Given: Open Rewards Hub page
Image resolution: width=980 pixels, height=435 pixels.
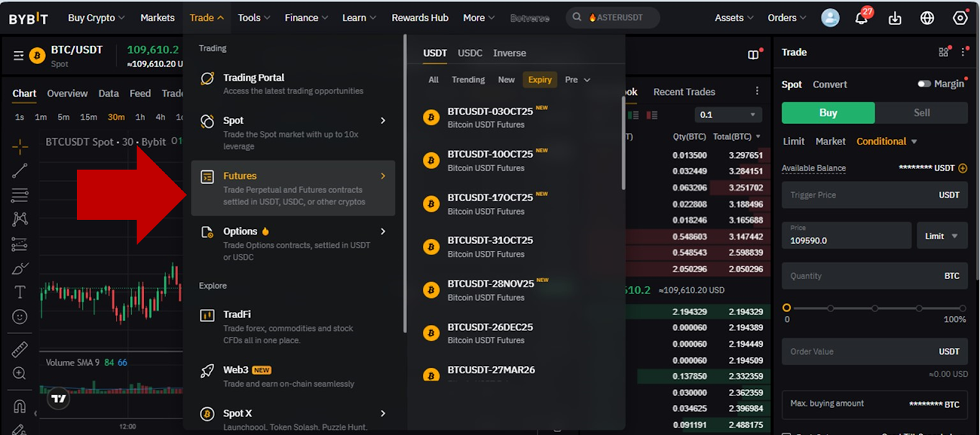Looking at the screenshot, I should [420, 18].
